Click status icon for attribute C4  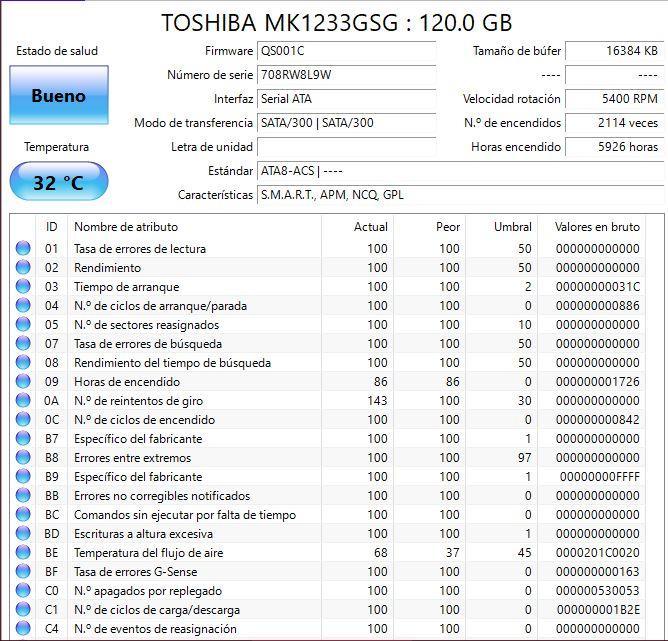[x=23, y=628]
